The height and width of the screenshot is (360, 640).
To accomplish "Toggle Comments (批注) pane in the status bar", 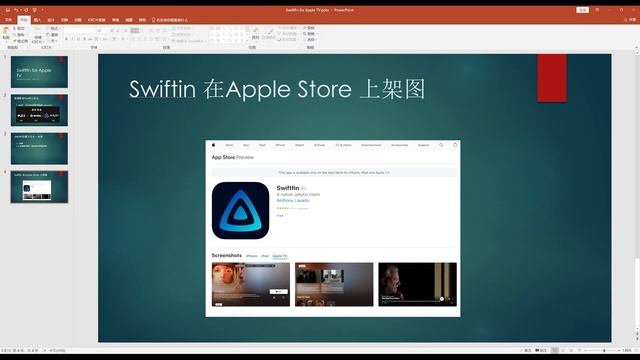I will [540, 350].
